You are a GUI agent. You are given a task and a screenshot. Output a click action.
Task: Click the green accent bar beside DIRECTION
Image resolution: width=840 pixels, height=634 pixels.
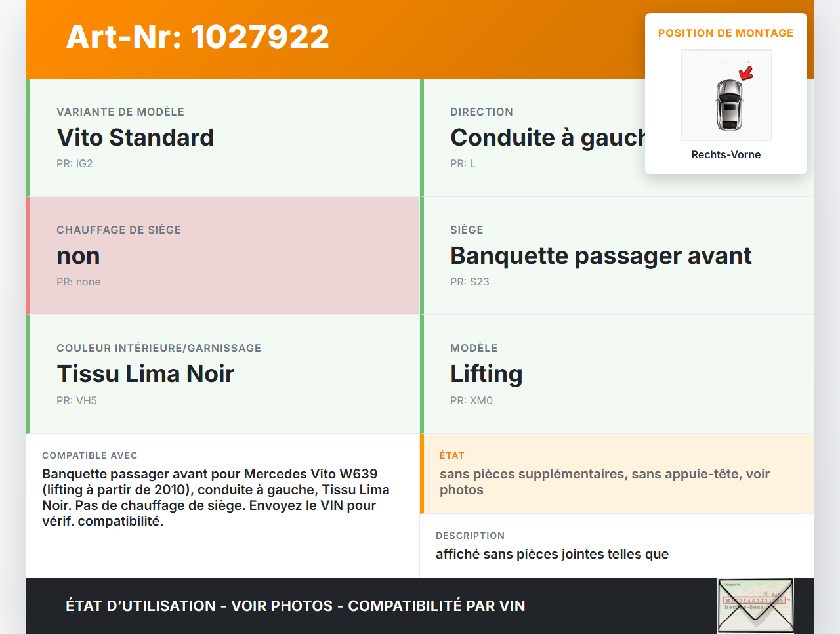(421, 137)
